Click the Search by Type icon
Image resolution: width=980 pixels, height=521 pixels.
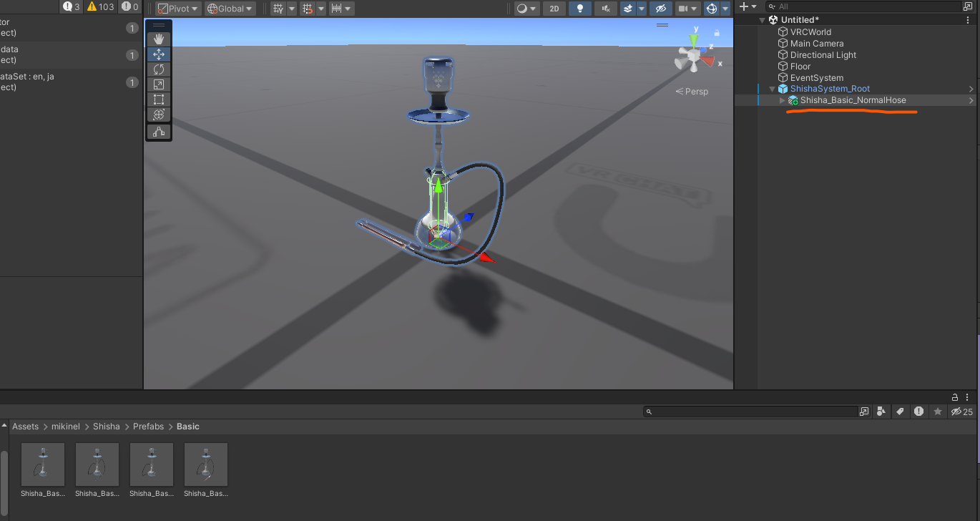(x=881, y=412)
